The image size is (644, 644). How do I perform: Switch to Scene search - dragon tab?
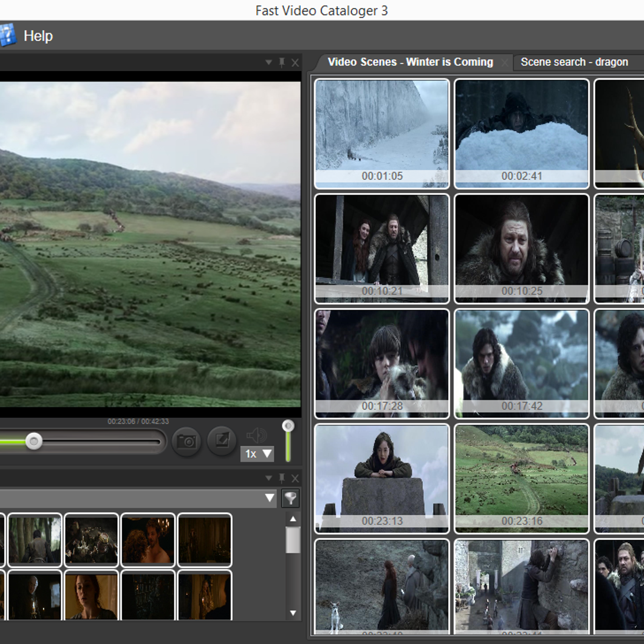pos(574,62)
